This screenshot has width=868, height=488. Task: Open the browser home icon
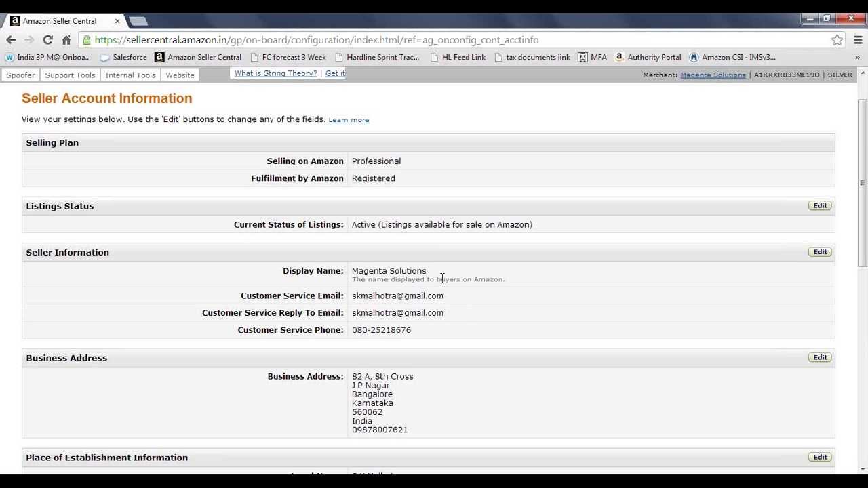(x=66, y=40)
